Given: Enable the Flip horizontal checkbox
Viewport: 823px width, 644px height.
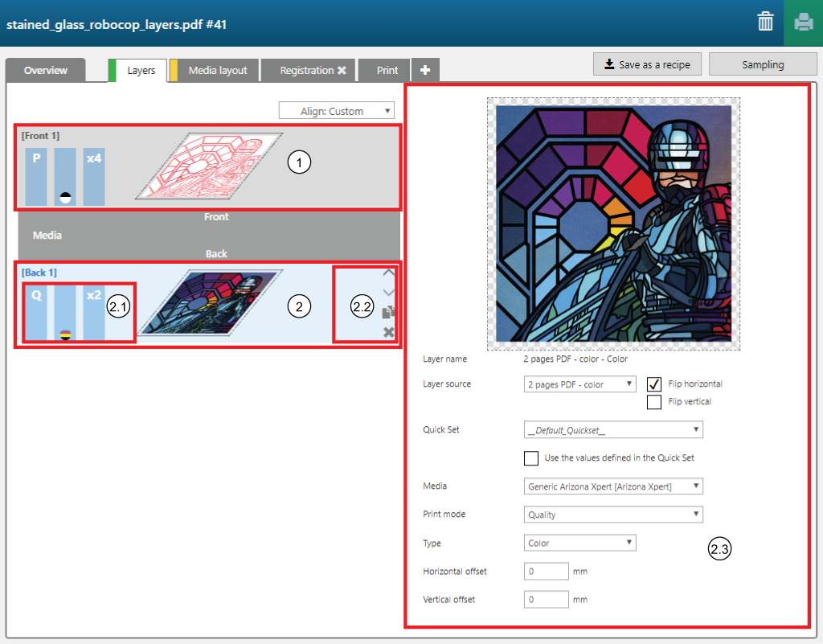Looking at the screenshot, I should [x=654, y=384].
